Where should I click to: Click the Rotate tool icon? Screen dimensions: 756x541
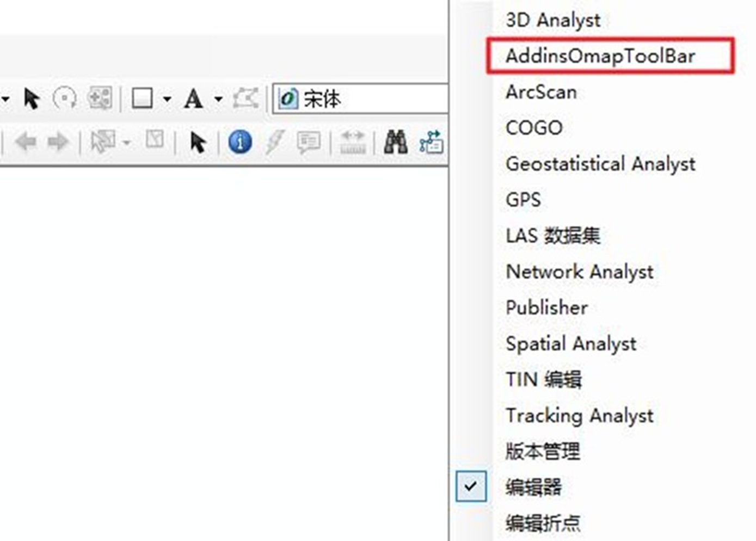point(64,99)
